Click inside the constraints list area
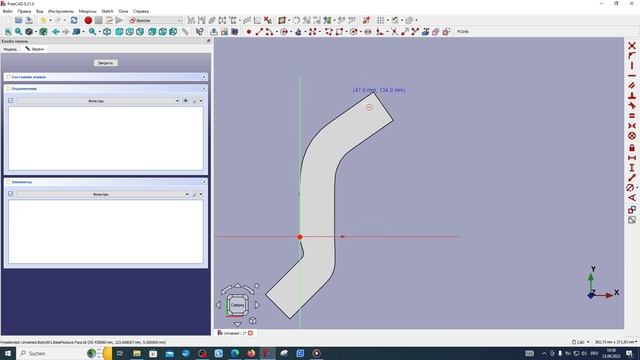This screenshot has height=360, width=640. (x=106, y=138)
